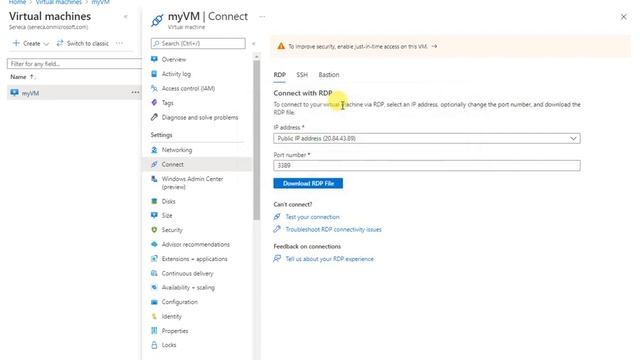
Task: Open Networking settings page
Action: click(177, 150)
